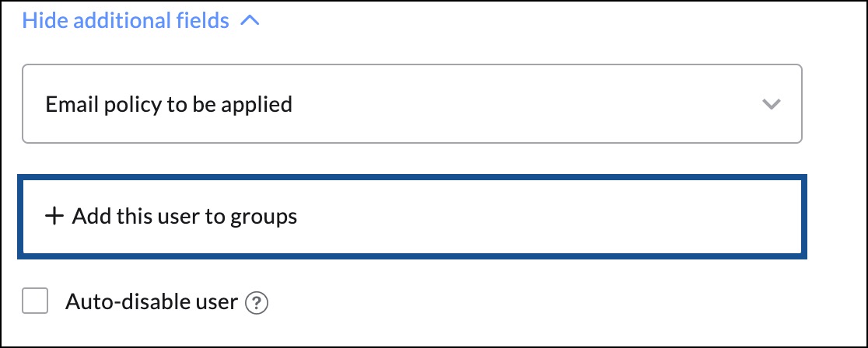The width and height of the screenshot is (868, 348).
Task: Click the Add this user to groups button
Action: click(412, 216)
